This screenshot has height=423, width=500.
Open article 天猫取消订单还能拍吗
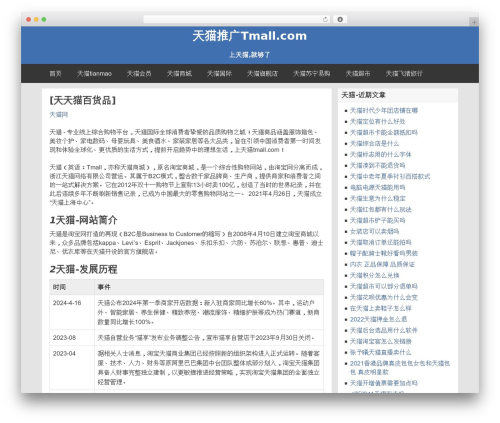[381, 242]
